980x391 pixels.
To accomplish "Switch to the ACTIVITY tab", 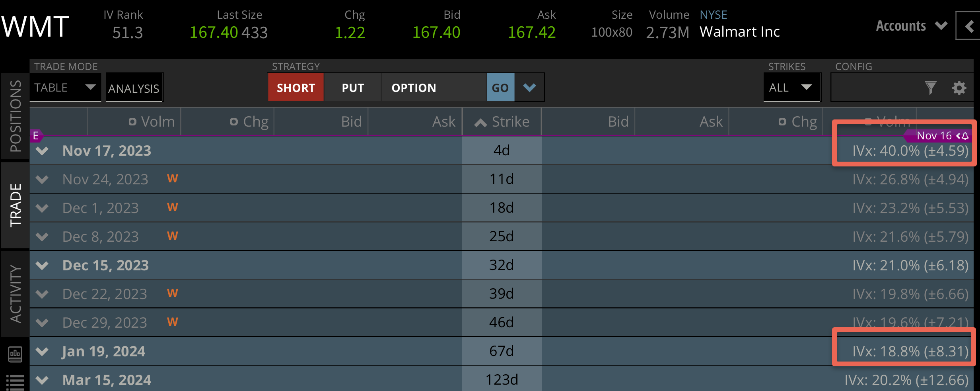I will tap(15, 294).
